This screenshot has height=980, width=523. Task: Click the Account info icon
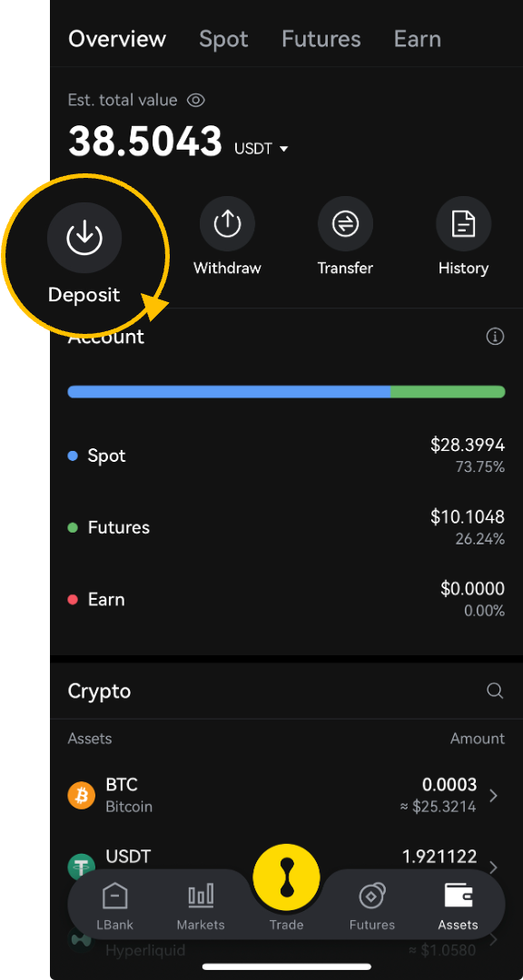click(495, 337)
